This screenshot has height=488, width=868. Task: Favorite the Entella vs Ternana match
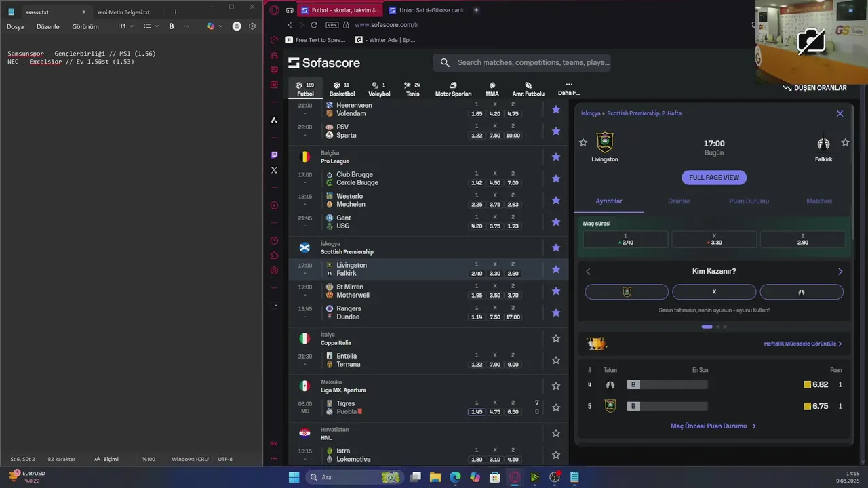(556, 360)
